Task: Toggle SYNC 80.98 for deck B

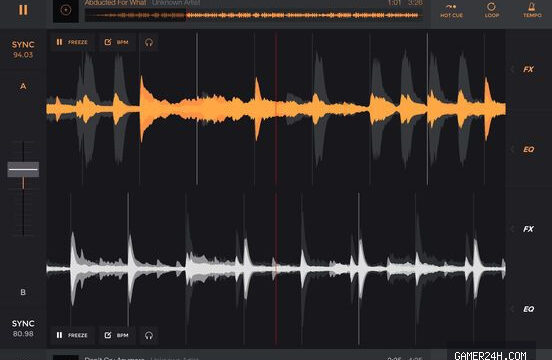Action: 23,328
